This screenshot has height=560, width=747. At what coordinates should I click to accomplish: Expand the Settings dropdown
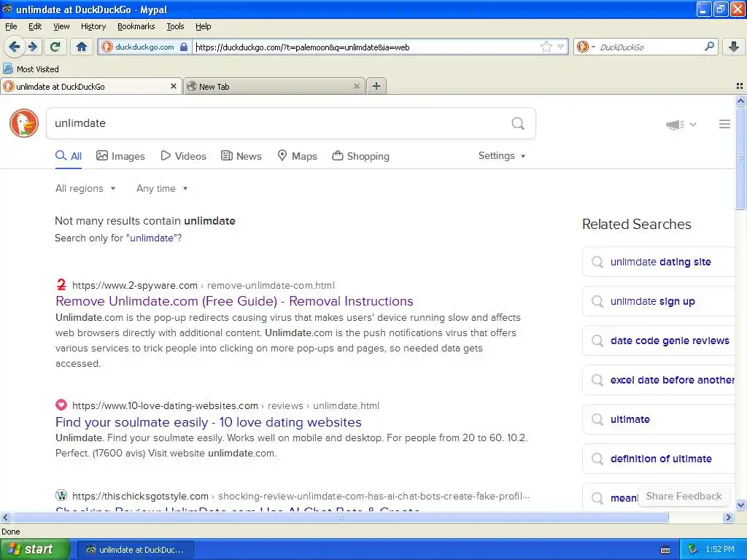click(502, 156)
